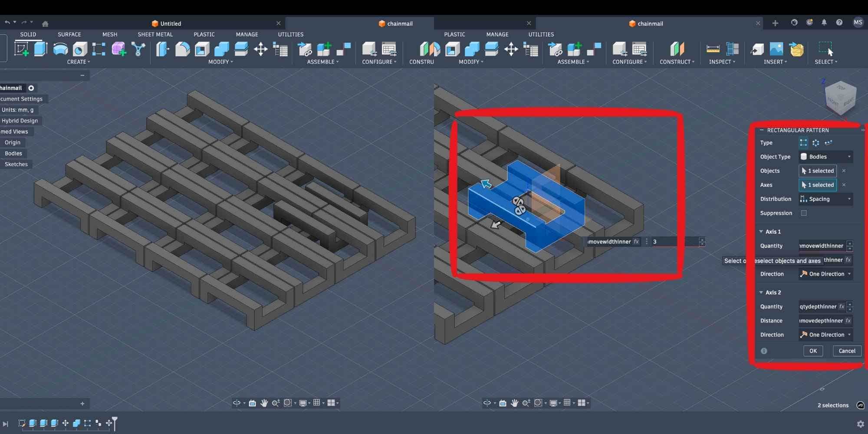
Task: Click Axes '1 selected' selector
Action: pyautogui.click(x=818, y=185)
